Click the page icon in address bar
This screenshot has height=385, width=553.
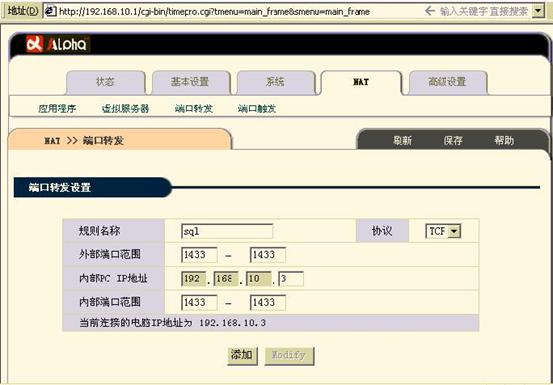tap(51, 11)
